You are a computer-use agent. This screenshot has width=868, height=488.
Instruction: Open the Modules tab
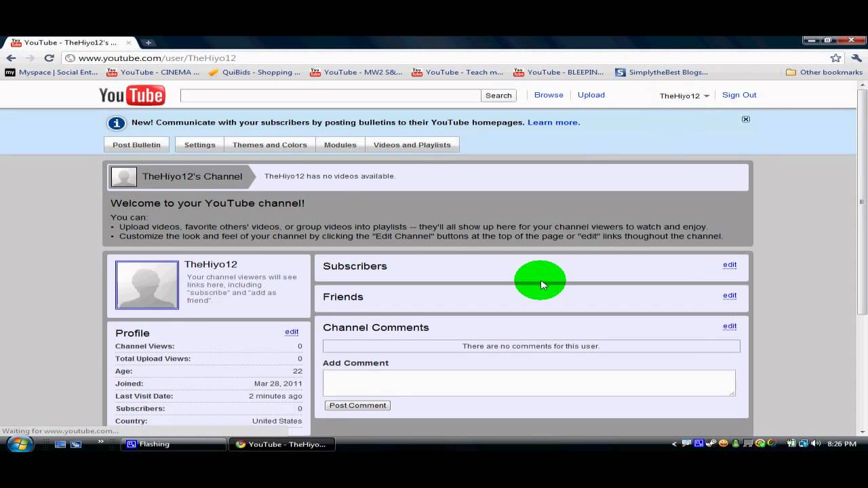[340, 144]
